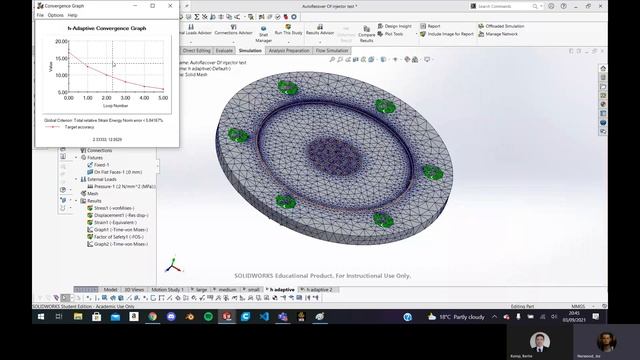The height and width of the screenshot is (360, 640).
Task: Switch to Model bottom tab
Action: (110, 289)
